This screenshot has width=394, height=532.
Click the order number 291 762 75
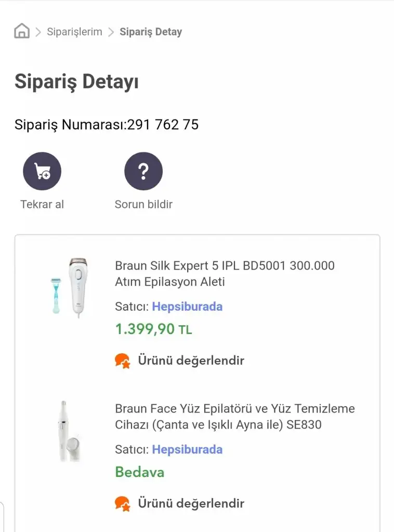tap(163, 125)
